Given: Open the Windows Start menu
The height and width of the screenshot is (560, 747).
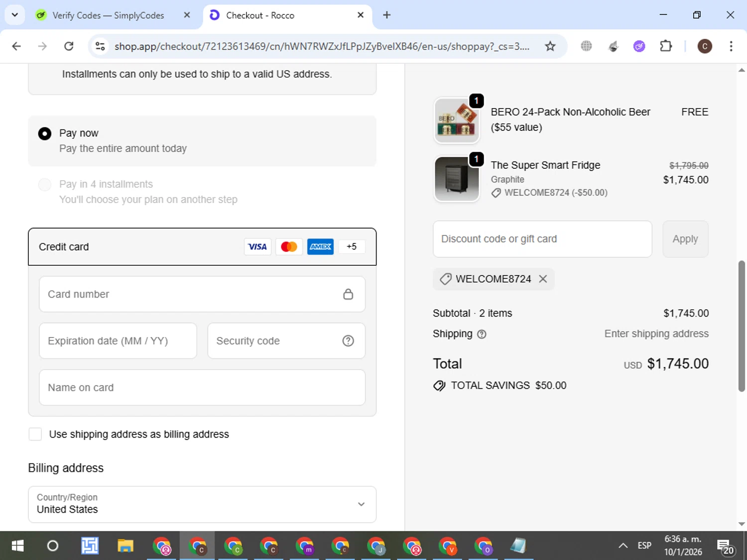Looking at the screenshot, I should pyautogui.click(x=17, y=546).
